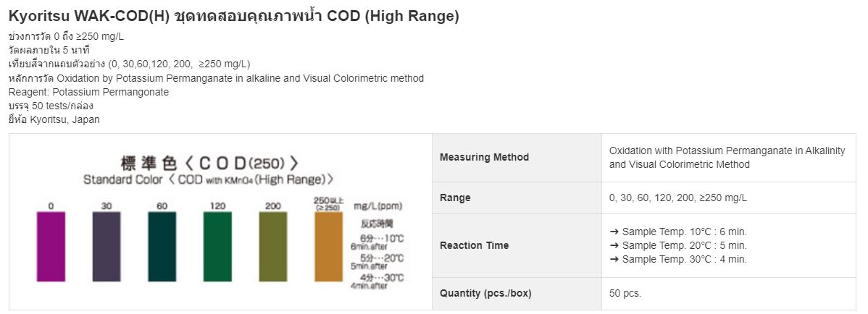The width and height of the screenshot is (868, 314).
Task: Click the Oxidation with Potassium Permanganate method description
Action: tap(727, 158)
